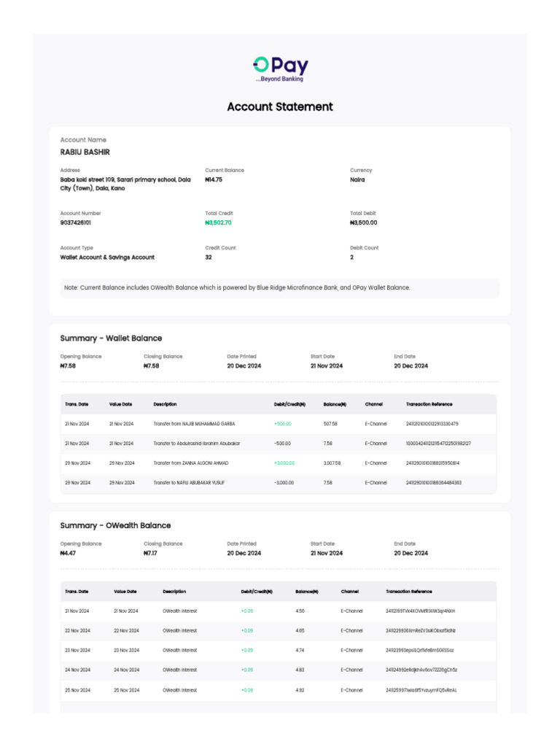Click OWealth balance value '4.92'

300,690
